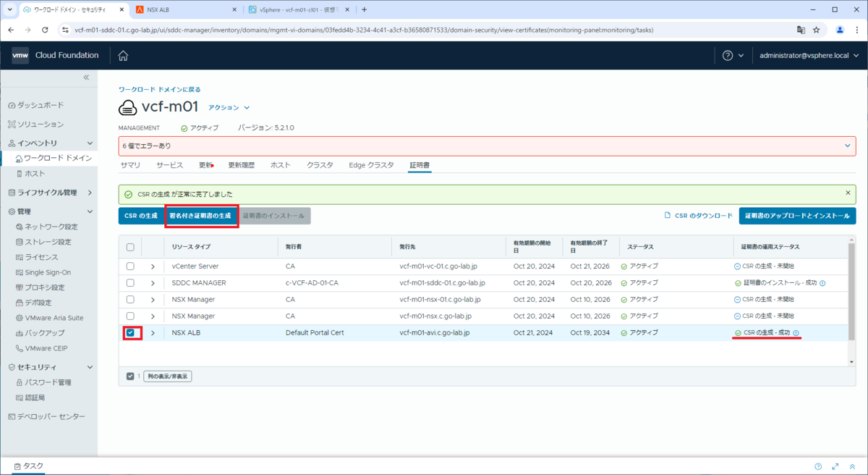Image resolution: width=868 pixels, height=475 pixels.
Task: Click the 署名付き証明書の生成 button
Action: pyautogui.click(x=201, y=216)
